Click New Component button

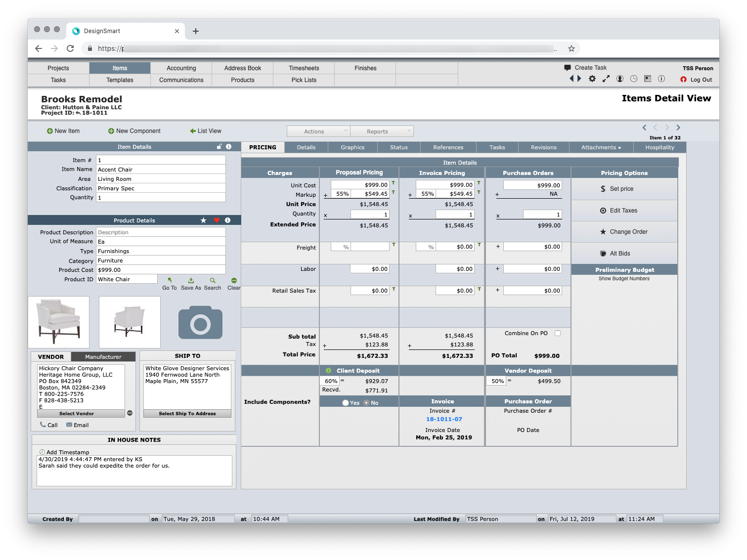(134, 131)
